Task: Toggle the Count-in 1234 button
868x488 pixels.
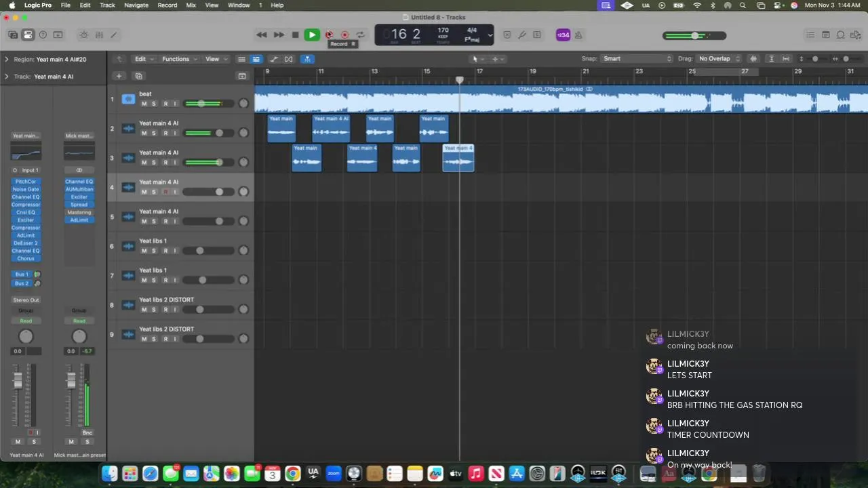Action: click(563, 35)
